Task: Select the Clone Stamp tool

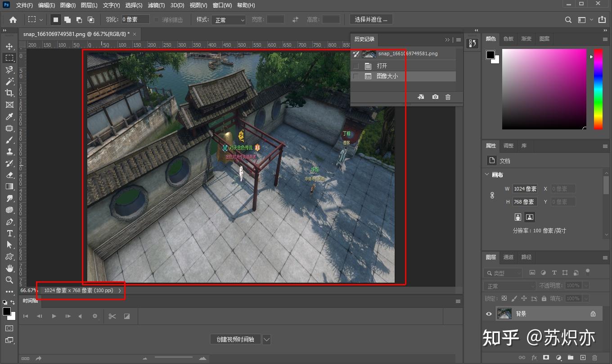Action: (9, 151)
